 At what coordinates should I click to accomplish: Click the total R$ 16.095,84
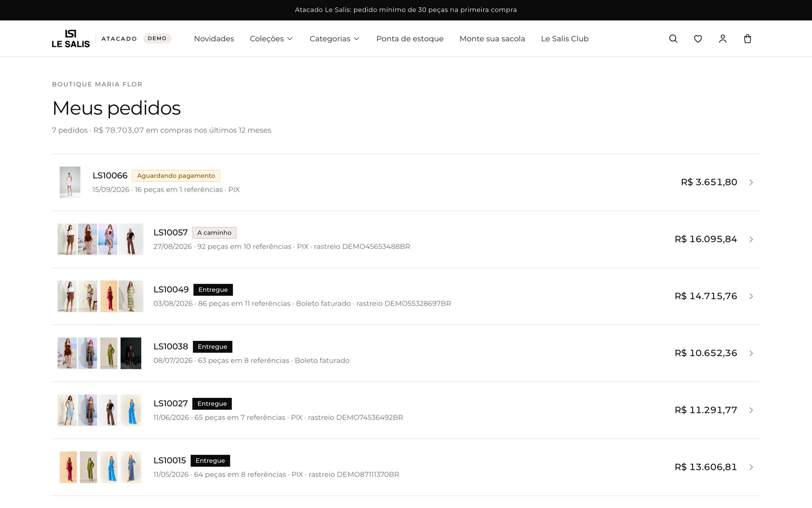click(706, 239)
